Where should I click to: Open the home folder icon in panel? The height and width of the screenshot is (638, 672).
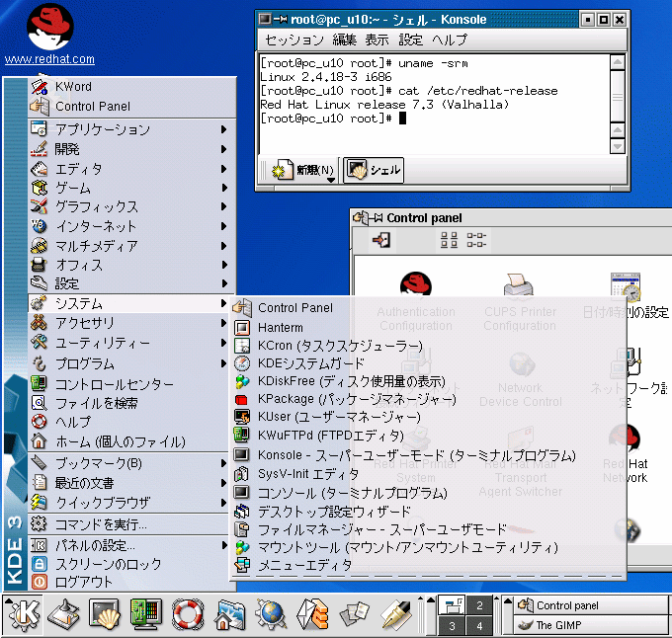(x=229, y=615)
